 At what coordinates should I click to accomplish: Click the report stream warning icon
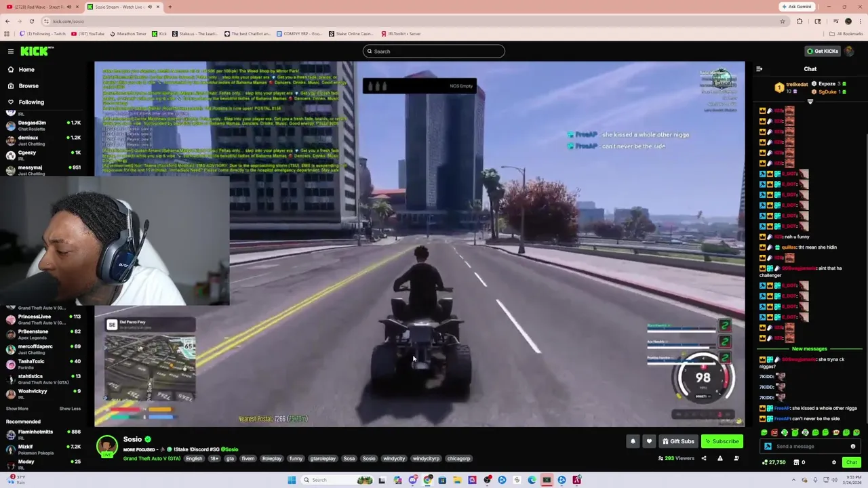point(719,459)
